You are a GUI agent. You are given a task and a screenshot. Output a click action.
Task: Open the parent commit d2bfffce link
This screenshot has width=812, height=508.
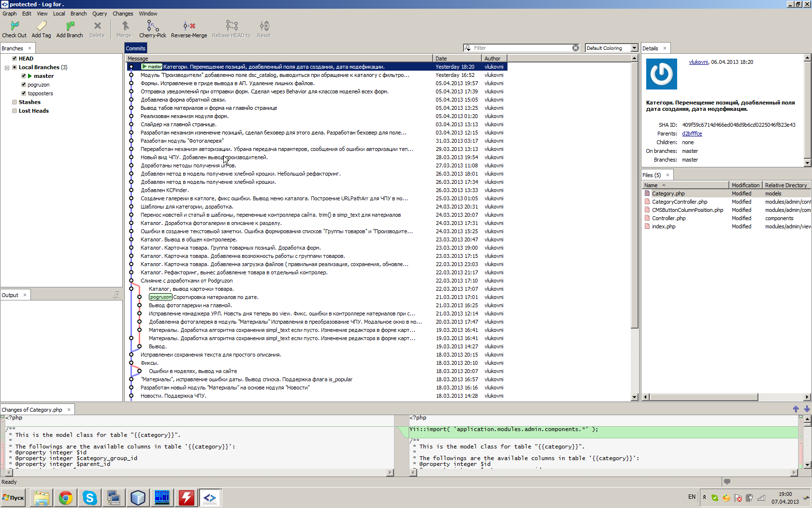point(692,134)
